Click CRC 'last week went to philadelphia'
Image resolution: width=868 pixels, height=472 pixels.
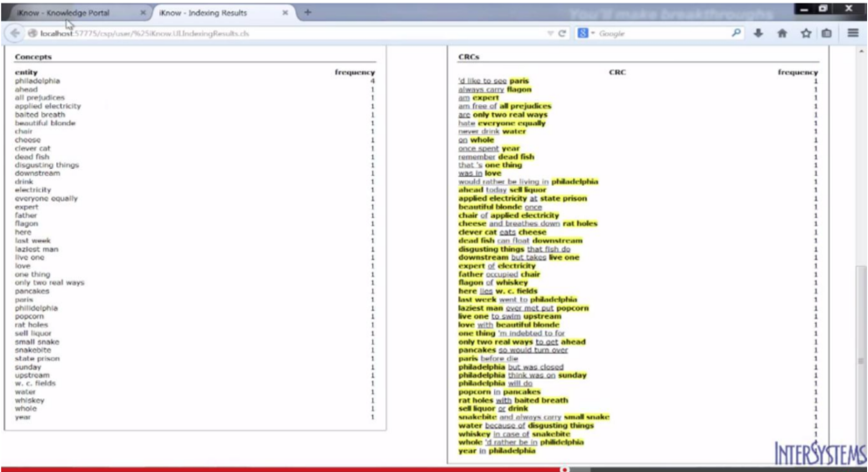[x=518, y=299]
